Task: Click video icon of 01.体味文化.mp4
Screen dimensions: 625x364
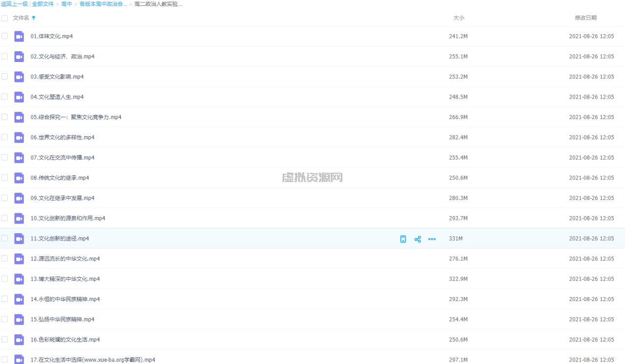Action: 19,36
